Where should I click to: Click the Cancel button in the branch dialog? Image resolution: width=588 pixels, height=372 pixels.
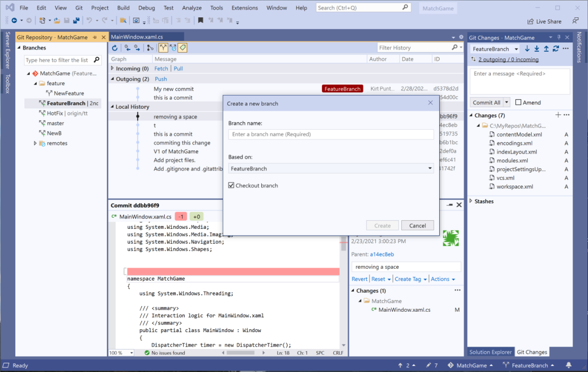[418, 225]
